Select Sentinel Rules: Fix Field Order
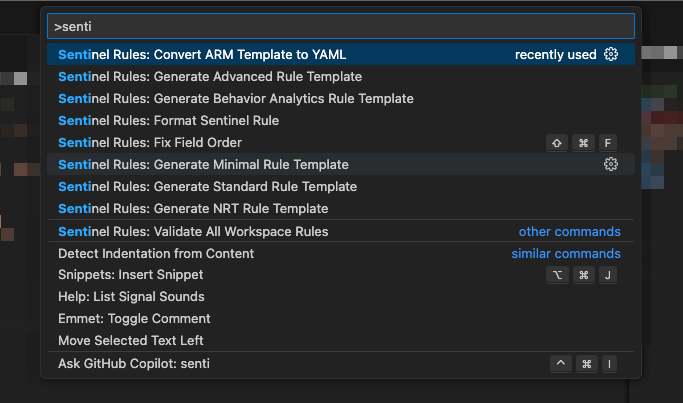The image size is (683, 403). [341, 142]
